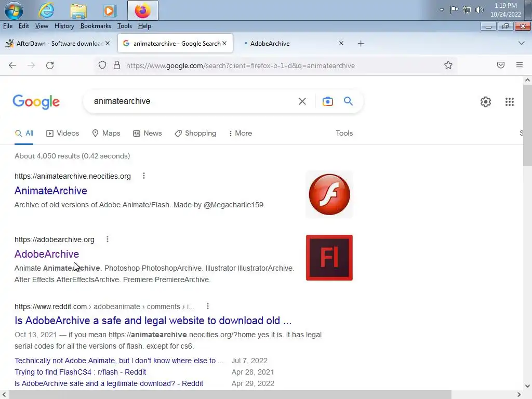The width and height of the screenshot is (532, 399).
Task: Click the vertical page scrollbar thumb
Action: pyautogui.click(x=527, y=126)
